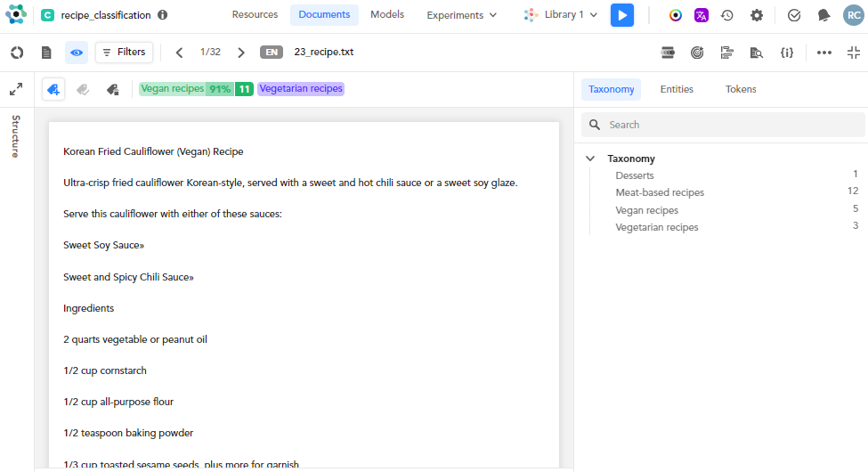
Task: Click the project info icon beside recipe_classification
Action: 162,15
